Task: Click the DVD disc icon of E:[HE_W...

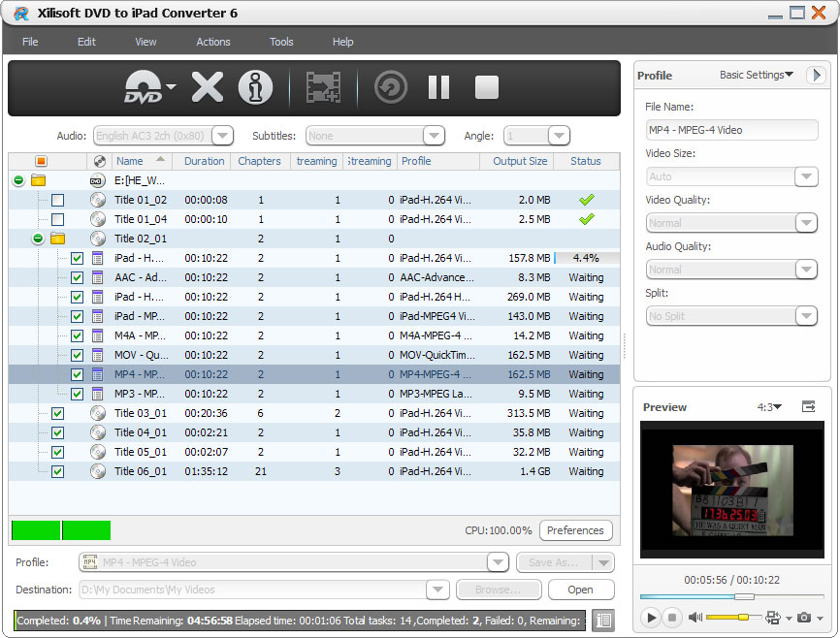Action: 97,180
